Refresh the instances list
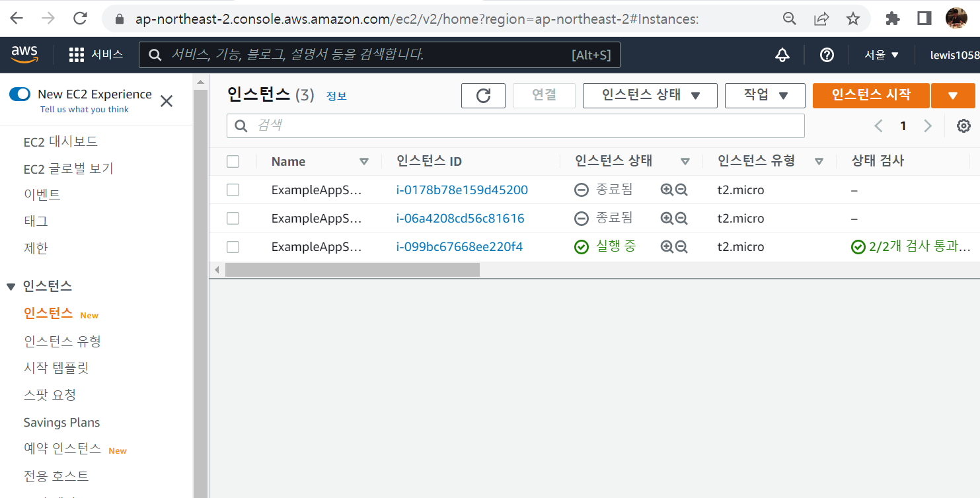The width and height of the screenshot is (980, 498). [483, 96]
